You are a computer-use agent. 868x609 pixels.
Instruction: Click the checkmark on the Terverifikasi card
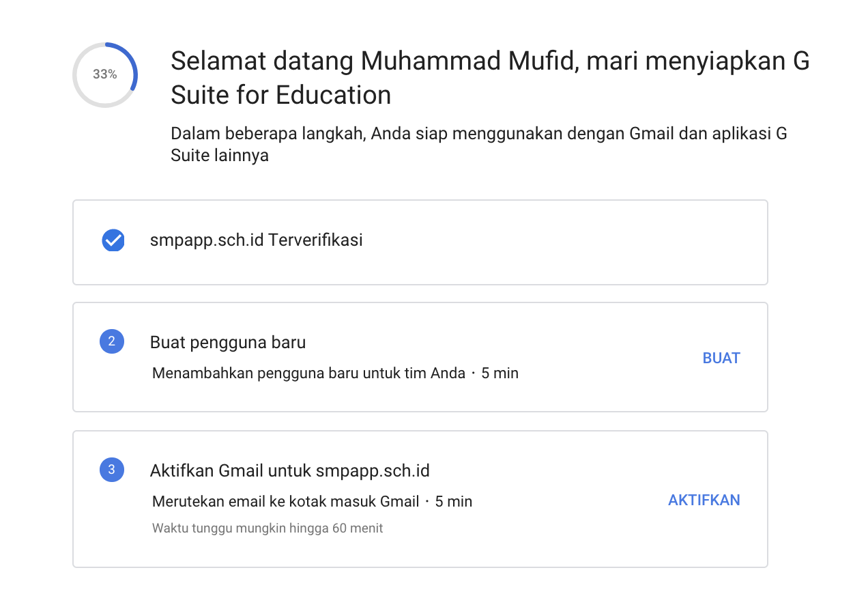(x=113, y=240)
